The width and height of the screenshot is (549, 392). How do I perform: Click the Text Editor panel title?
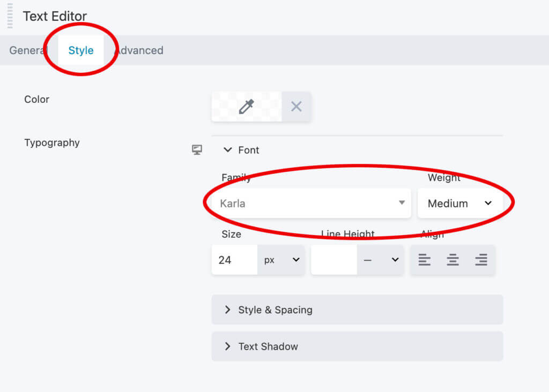[54, 16]
